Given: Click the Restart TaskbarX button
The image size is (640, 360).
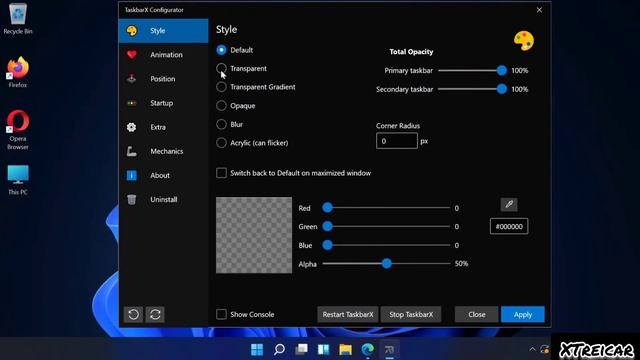Looking at the screenshot, I should click(348, 314).
